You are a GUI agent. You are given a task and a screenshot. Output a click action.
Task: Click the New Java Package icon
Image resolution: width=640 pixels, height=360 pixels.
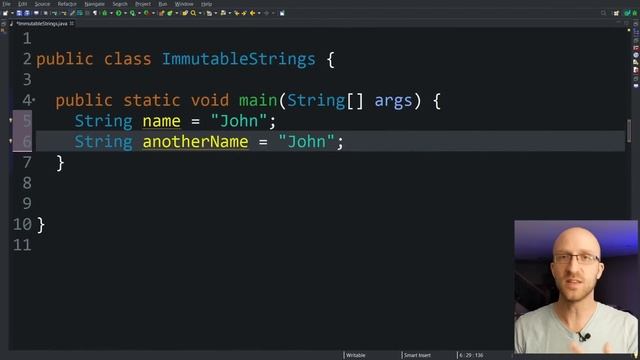pyautogui.click(x=161, y=13)
